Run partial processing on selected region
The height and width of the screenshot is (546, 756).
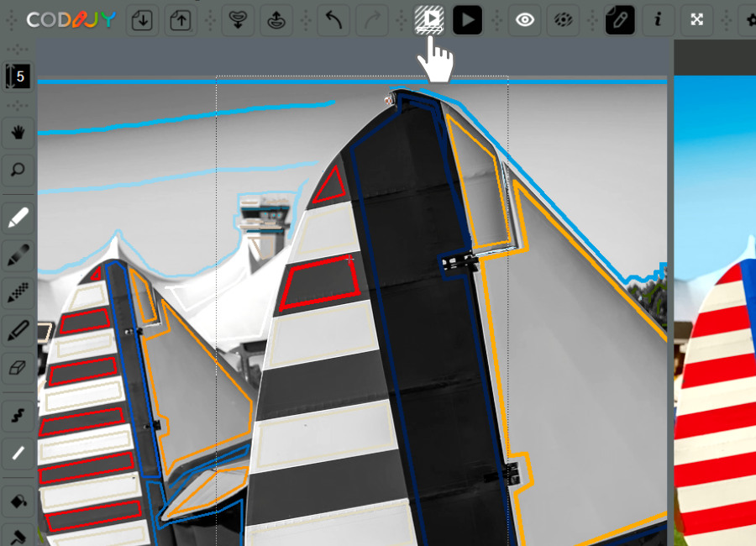(430, 19)
